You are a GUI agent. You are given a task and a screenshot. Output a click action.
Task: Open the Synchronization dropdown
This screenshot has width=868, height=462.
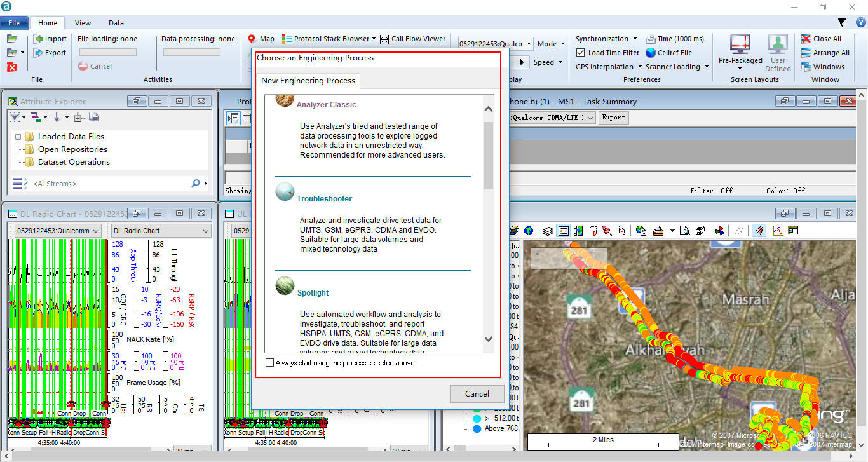[606, 39]
